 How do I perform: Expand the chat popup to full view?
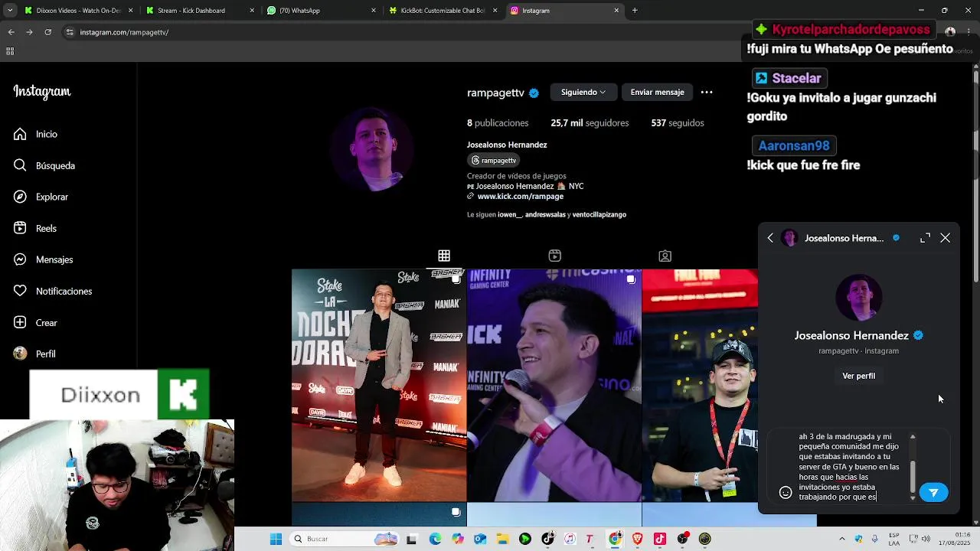coord(925,238)
